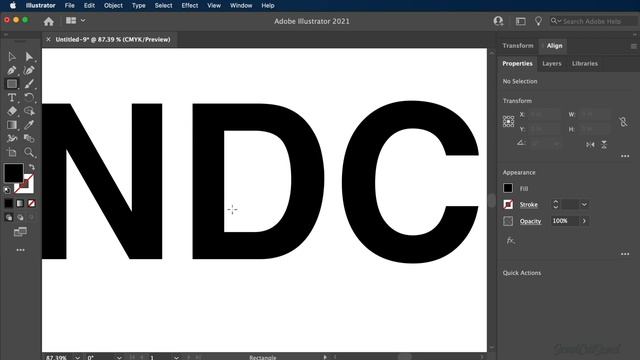Select the Rotate tool

point(29,98)
